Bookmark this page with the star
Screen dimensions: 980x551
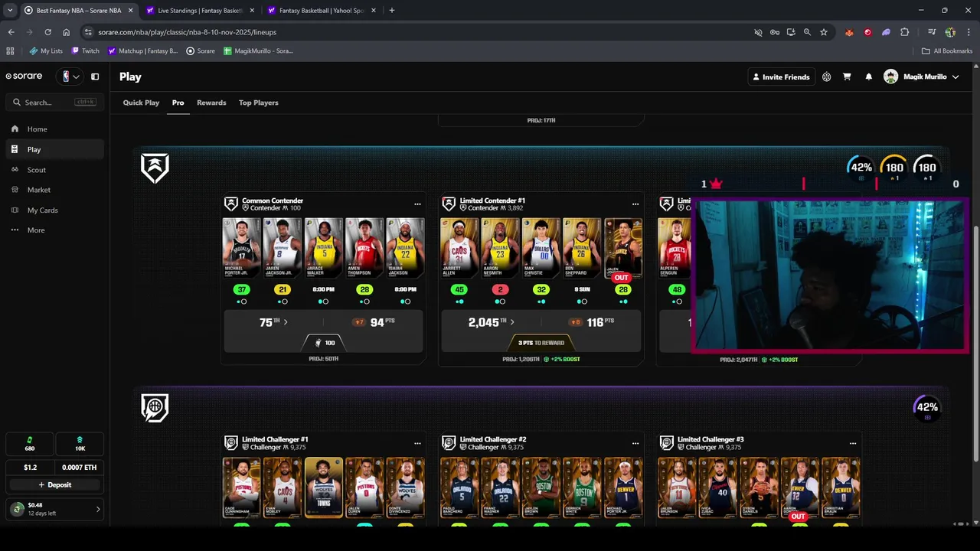(824, 32)
